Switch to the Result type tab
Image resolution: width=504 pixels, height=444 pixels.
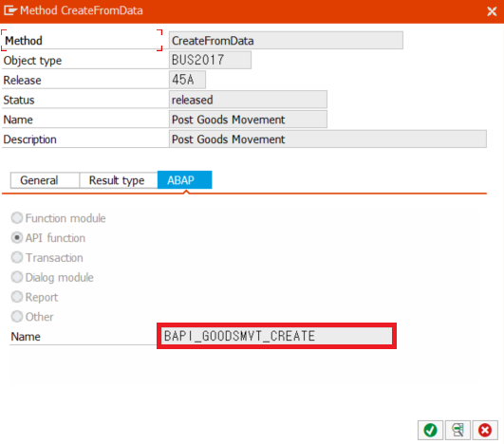119,180
